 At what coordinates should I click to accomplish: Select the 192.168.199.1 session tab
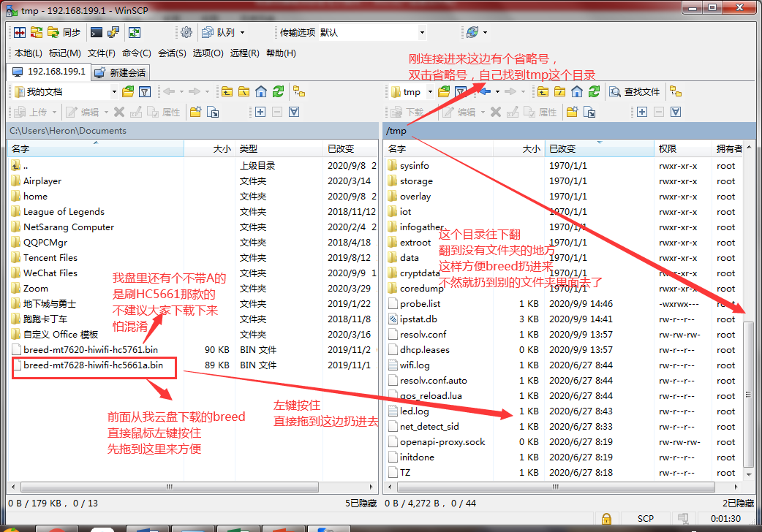(x=48, y=72)
